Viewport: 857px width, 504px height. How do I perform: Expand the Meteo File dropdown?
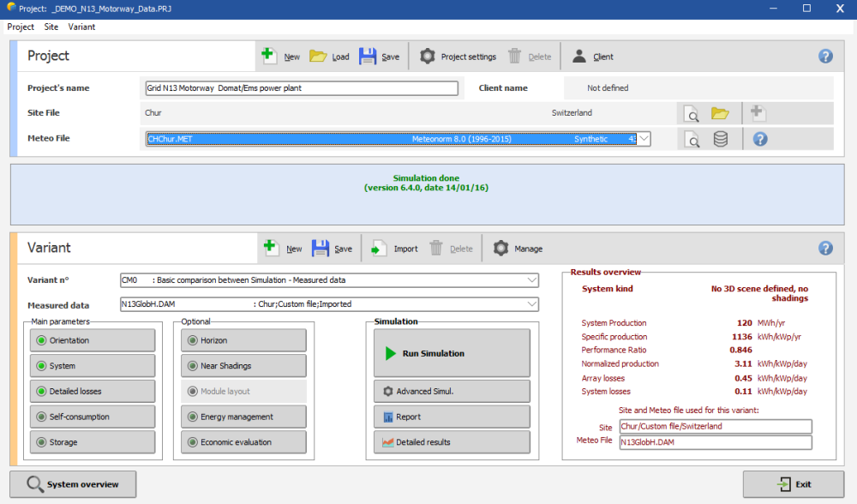(643, 139)
